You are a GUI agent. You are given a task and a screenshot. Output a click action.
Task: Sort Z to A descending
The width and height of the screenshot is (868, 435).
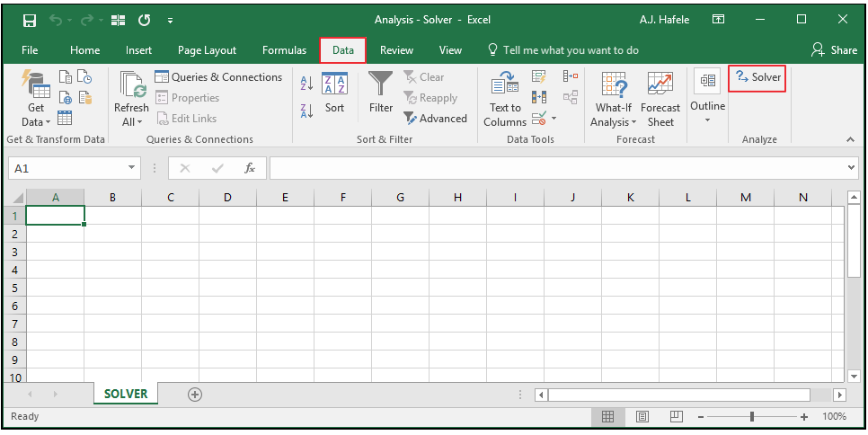pos(306,111)
